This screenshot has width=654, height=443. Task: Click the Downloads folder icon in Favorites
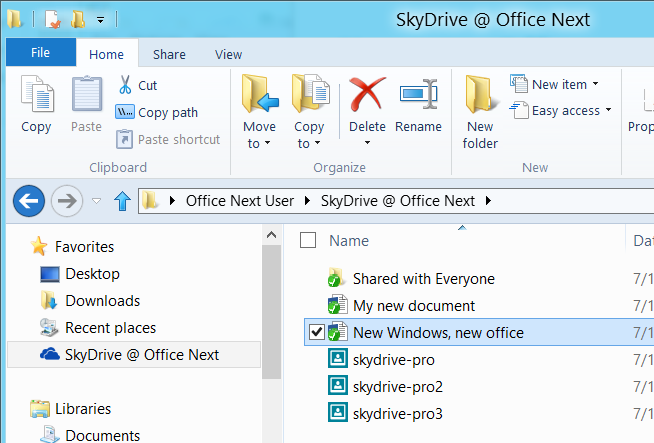(x=49, y=300)
